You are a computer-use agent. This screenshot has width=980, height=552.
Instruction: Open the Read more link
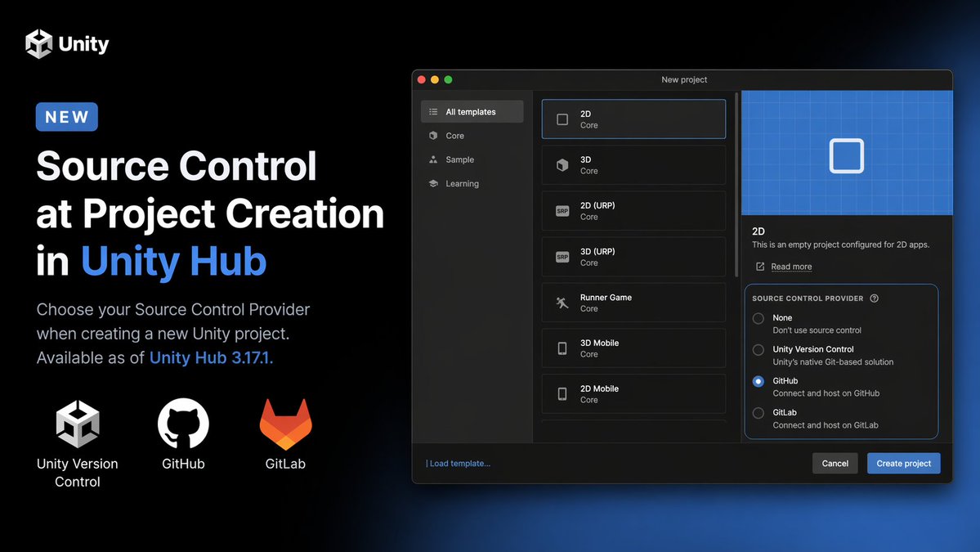click(x=791, y=267)
